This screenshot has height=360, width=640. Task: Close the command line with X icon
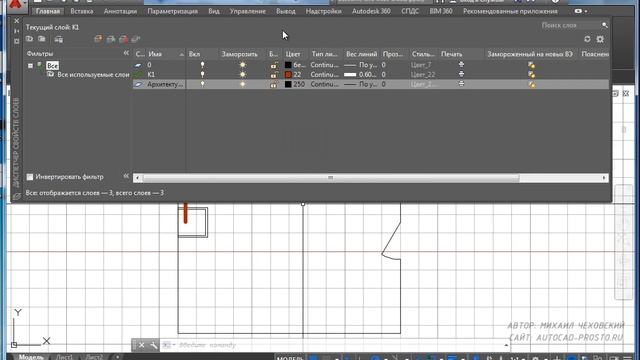[141, 345]
